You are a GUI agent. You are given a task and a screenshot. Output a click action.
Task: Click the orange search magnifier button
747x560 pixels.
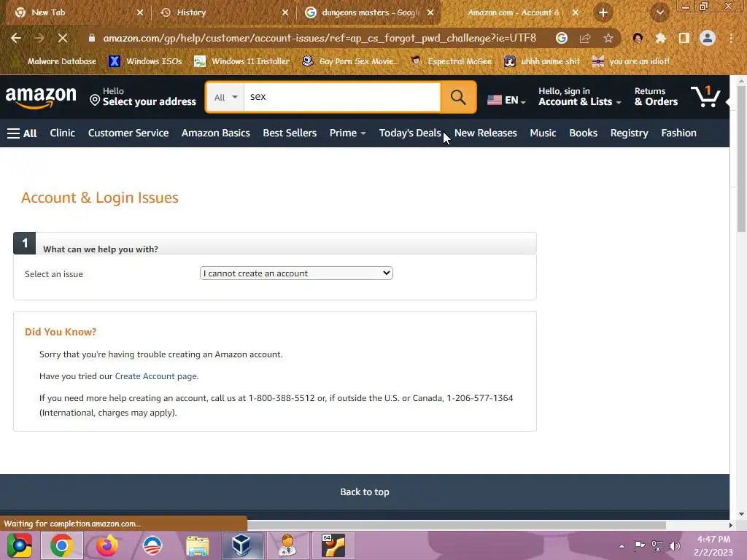point(458,97)
